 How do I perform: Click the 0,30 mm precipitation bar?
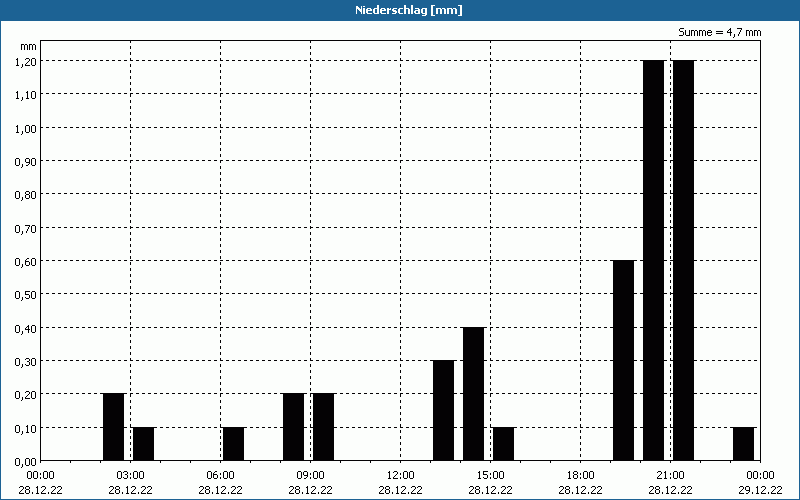pyautogui.click(x=443, y=411)
